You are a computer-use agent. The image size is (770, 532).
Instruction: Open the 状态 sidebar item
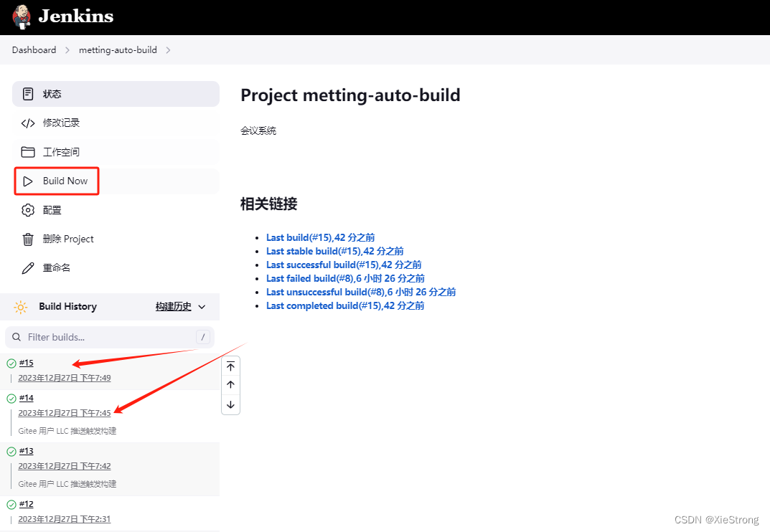pos(52,94)
